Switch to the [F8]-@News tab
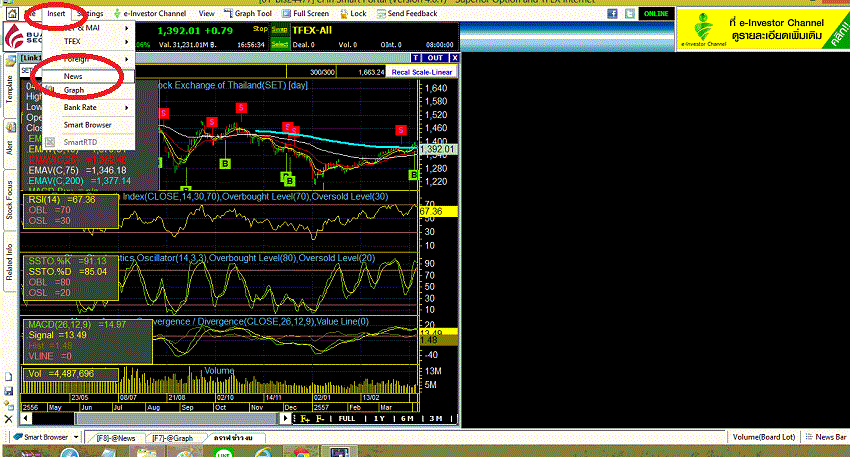Screen dimensions: 850x457 point(115,438)
